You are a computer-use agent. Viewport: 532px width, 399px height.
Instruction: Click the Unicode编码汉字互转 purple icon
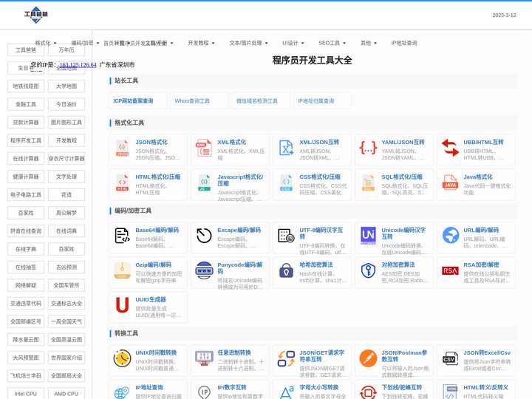pyautogui.click(x=368, y=236)
